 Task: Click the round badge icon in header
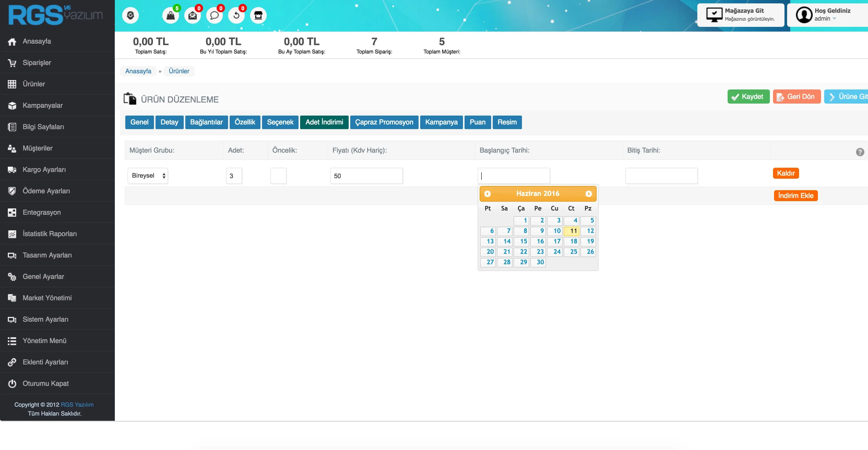[130, 15]
